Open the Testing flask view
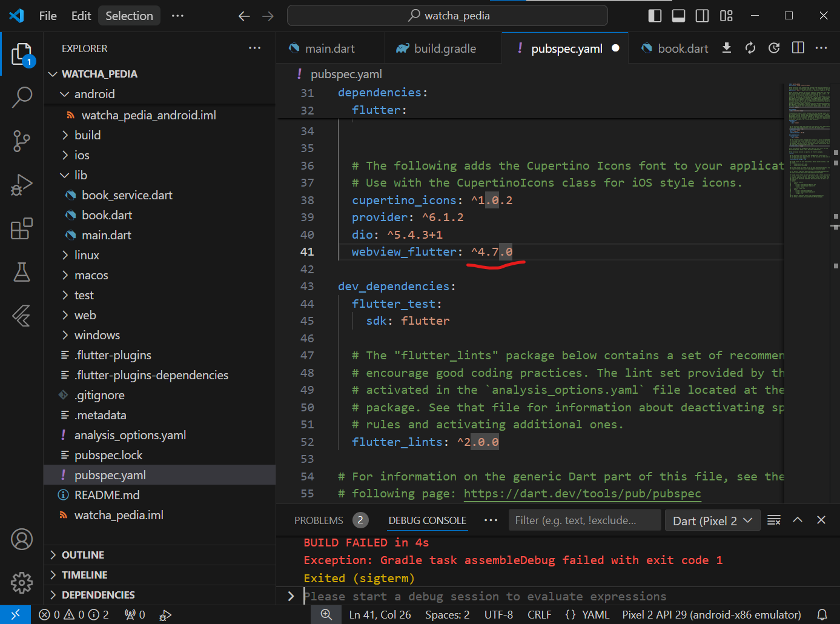This screenshot has height=624, width=840. tap(22, 272)
